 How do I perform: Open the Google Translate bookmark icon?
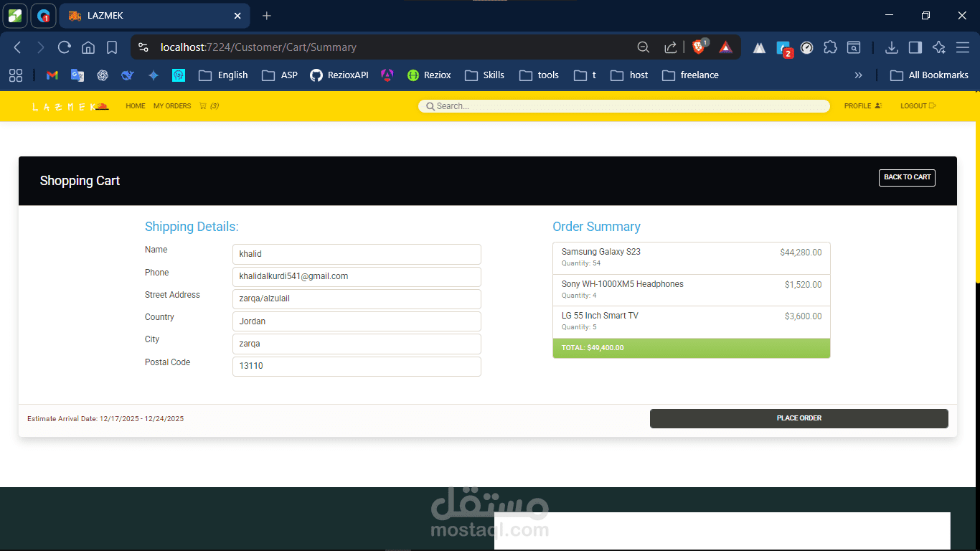point(77,75)
